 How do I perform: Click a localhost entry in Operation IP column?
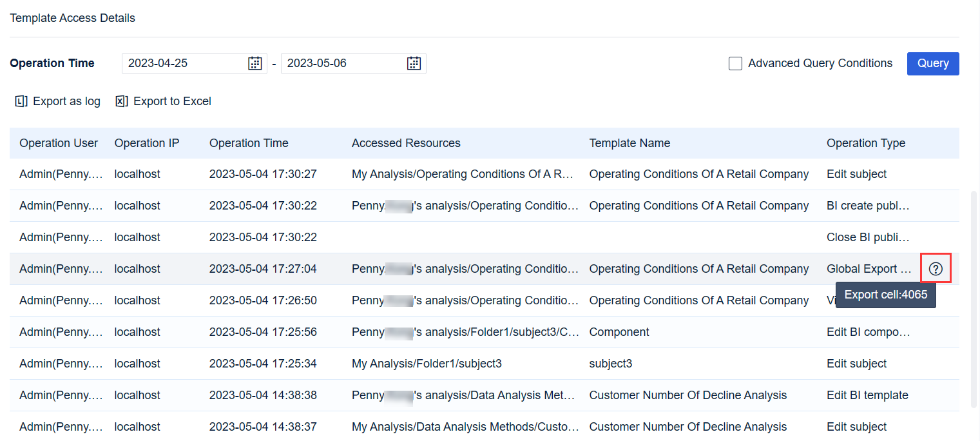[x=137, y=173]
